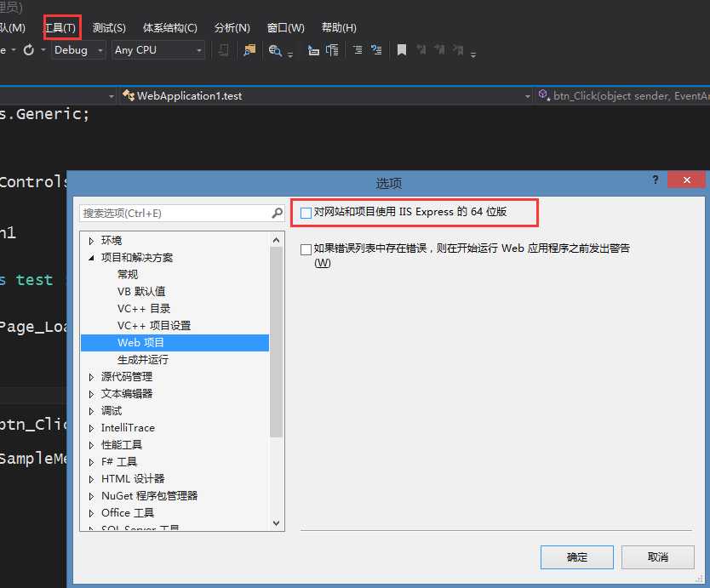Click the Find in Files folder icon
The width and height of the screenshot is (710, 588).
click(249, 50)
